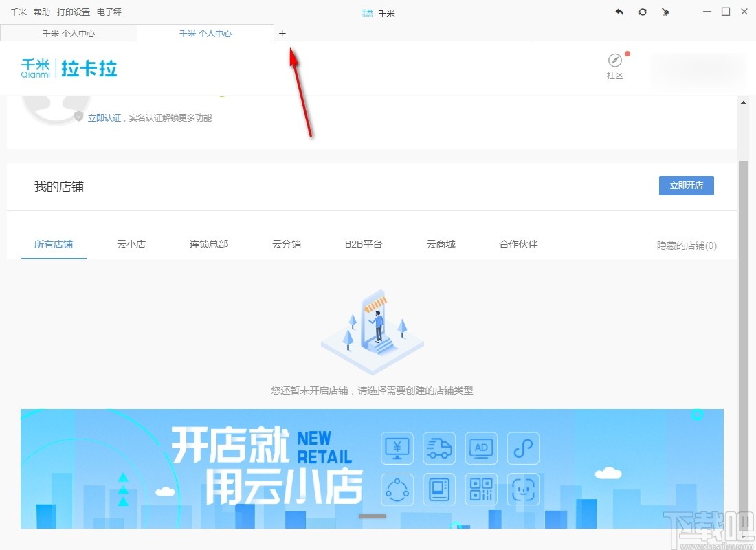Open a new tab with the + button
This screenshot has width=756, height=550.
pos(282,32)
